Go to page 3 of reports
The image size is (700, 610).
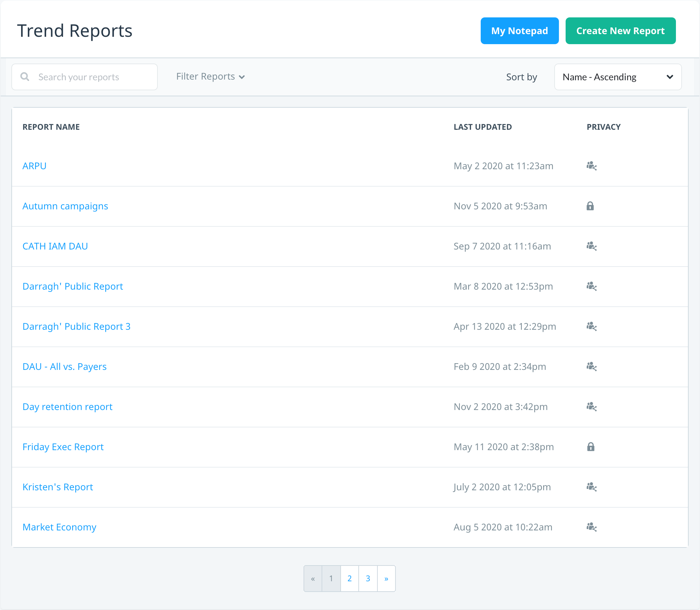(368, 578)
